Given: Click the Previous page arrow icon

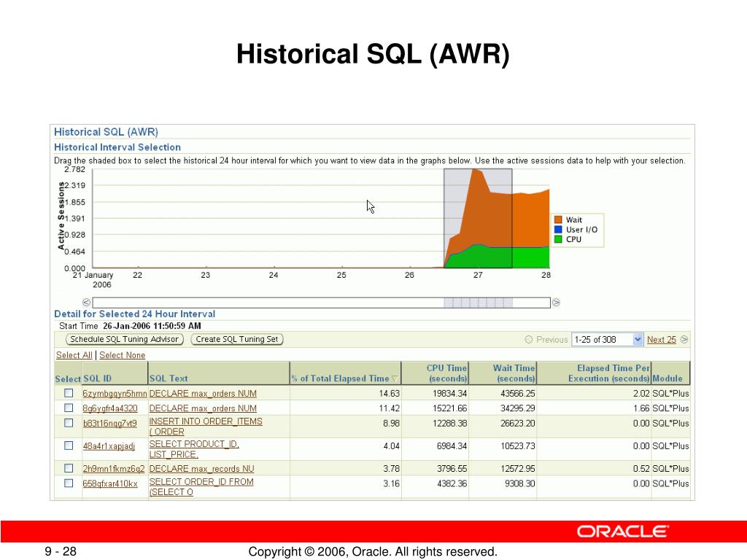Looking at the screenshot, I should coord(528,340).
